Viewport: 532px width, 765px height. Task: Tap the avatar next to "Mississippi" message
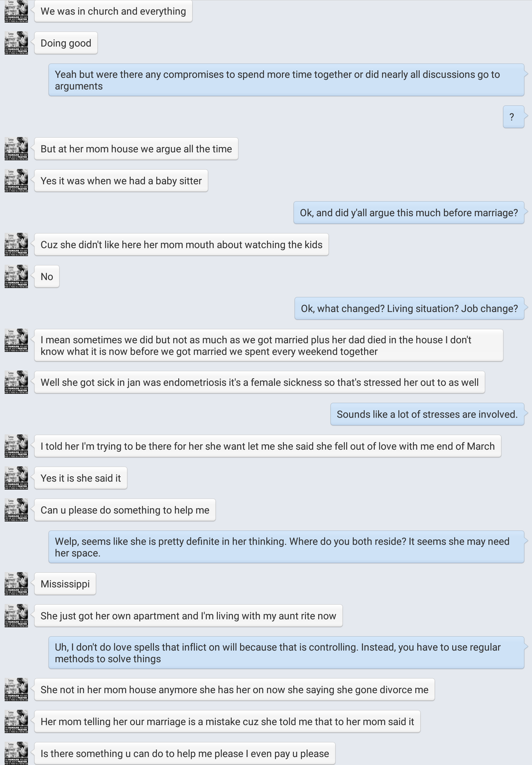pos(16,584)
